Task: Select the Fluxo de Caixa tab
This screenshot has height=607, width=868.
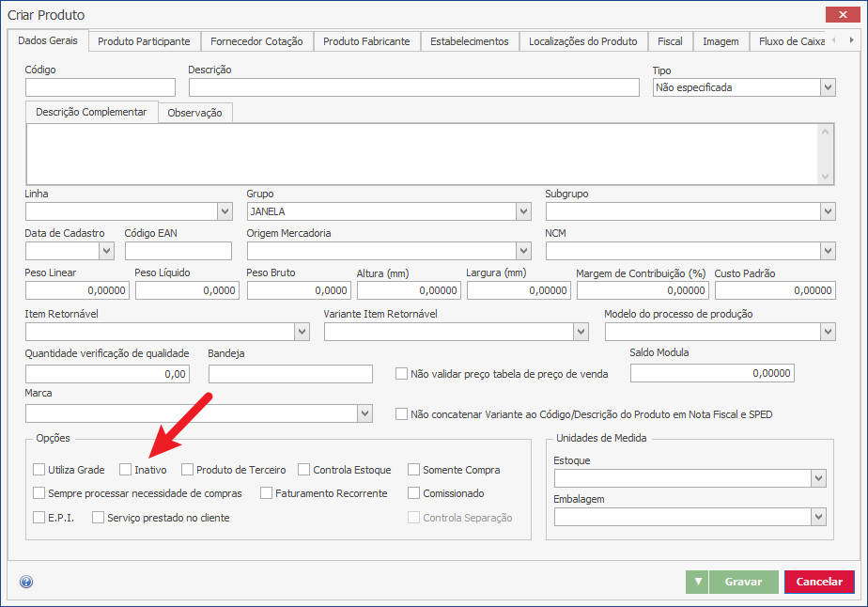Action: click(x=792, y=41)
